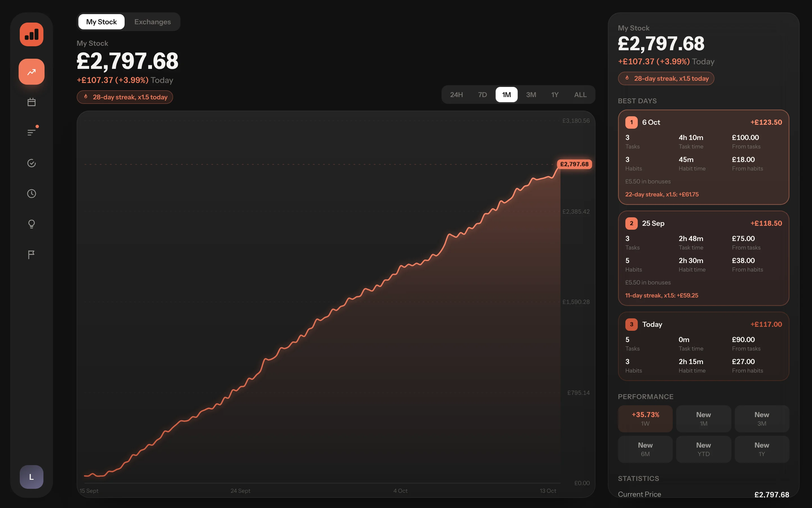Click the 22-day streak, x1.5: +£61.75 text

coord(662,194)
